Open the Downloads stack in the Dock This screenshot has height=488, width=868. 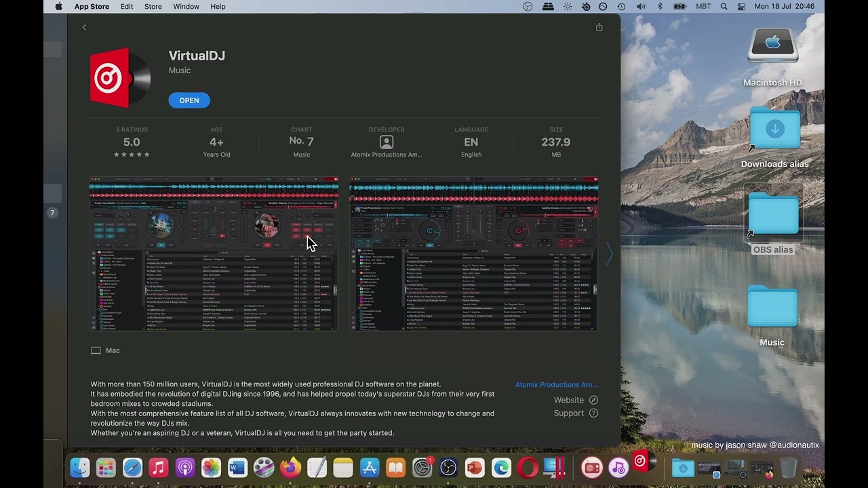(683, 467)
